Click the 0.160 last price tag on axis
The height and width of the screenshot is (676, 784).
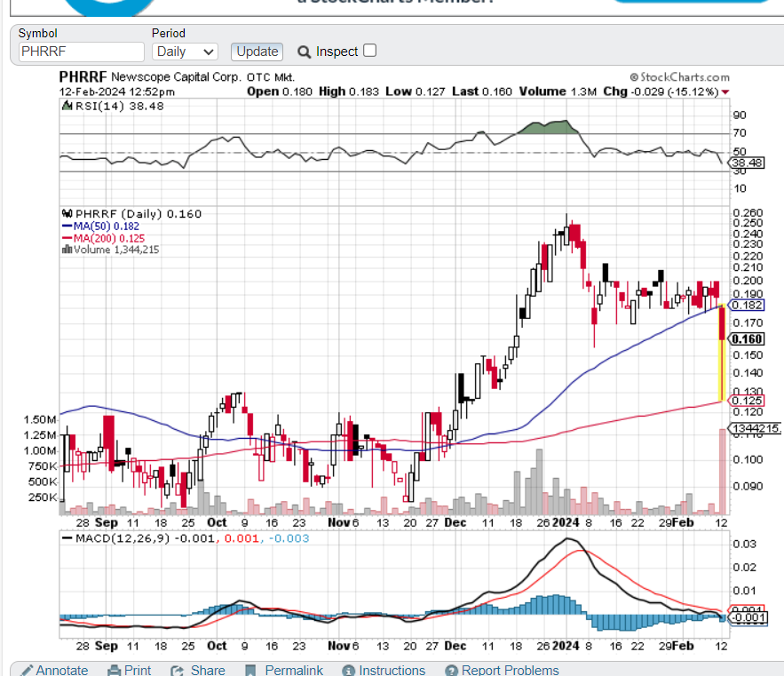[x=747, y=339]
